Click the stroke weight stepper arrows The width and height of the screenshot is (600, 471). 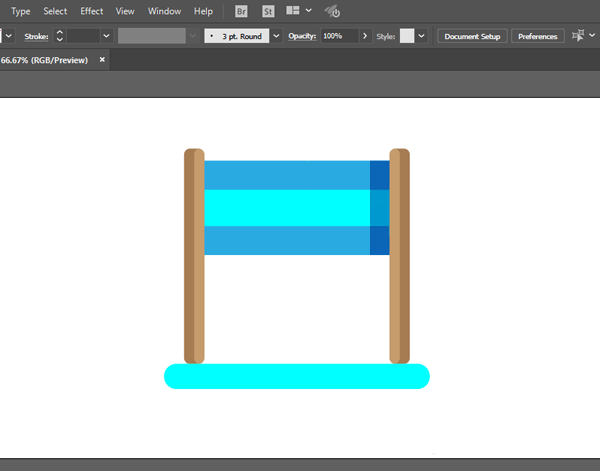58,36
